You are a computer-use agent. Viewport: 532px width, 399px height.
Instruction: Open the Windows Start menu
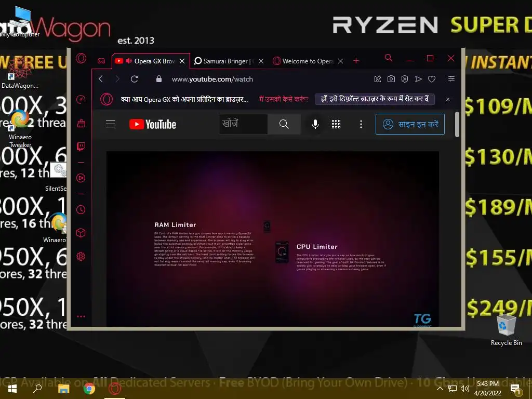pyautogui.click(x=12, y=389)
